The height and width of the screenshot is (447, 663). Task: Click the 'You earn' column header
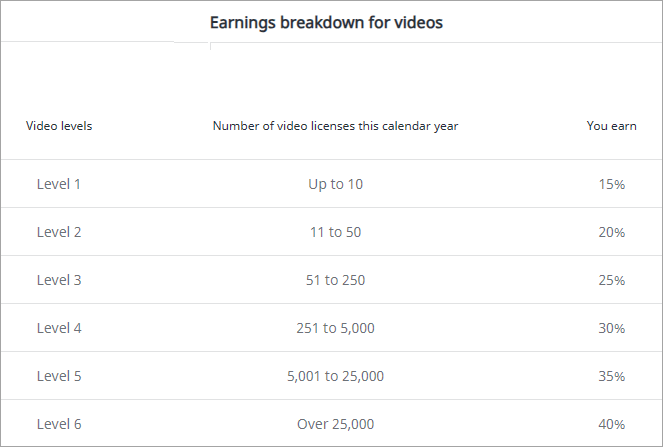point(611,126)
